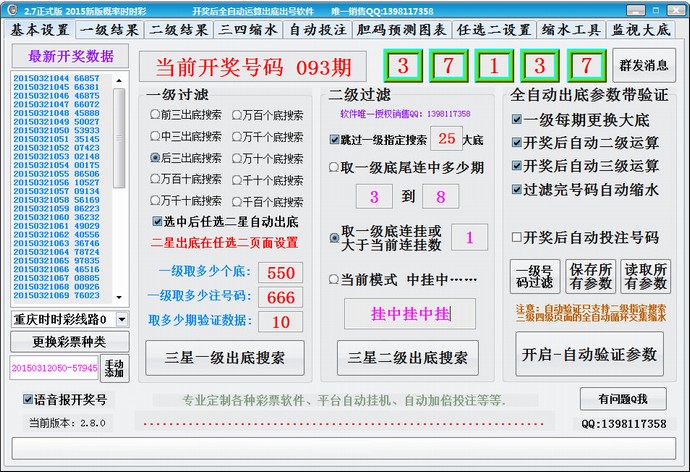Enable 开奖后自动投注号码 checkbox
Image resolution: width=690 pixels, height=472 pixels.
click(x=516, y=237)
